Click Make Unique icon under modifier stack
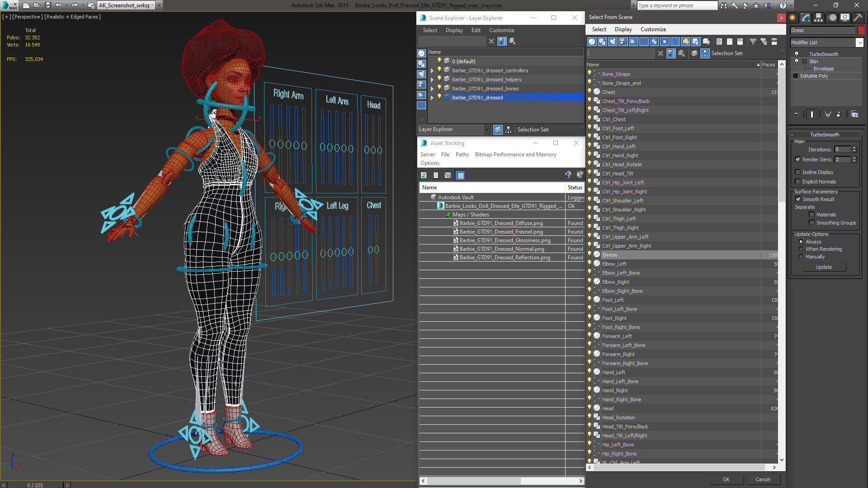The image size is (868, 488). 828,114
